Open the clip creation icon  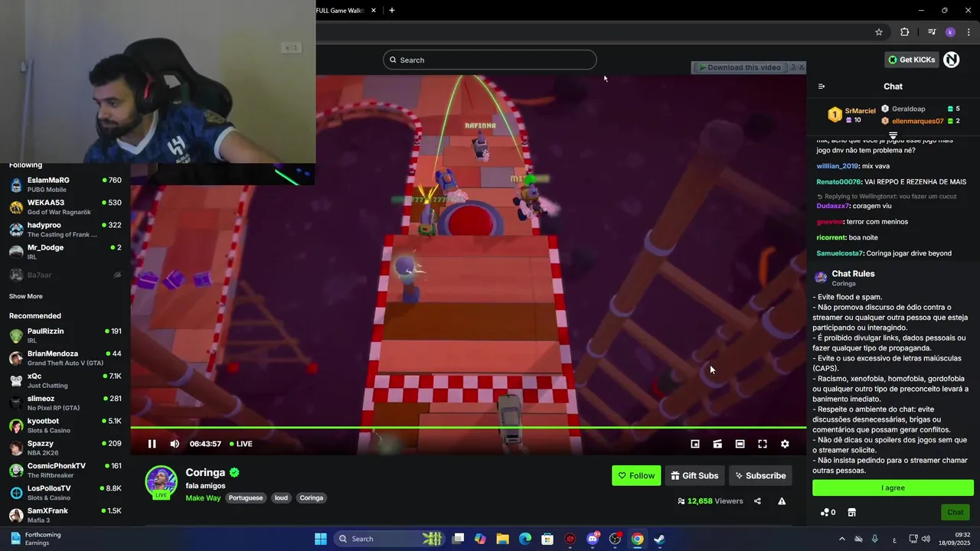pyautogui.click(x=717, y=444)
